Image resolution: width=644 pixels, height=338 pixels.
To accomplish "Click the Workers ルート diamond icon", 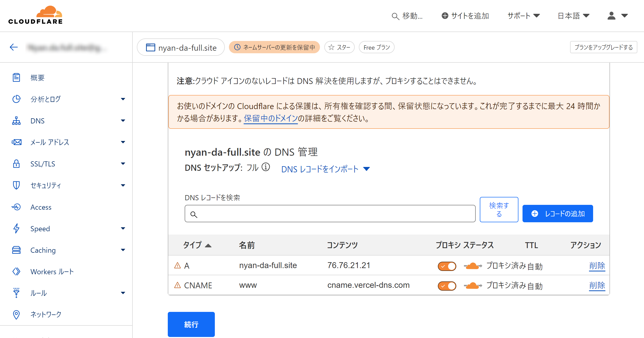I will pyautogui.click(x=16, y=271).
